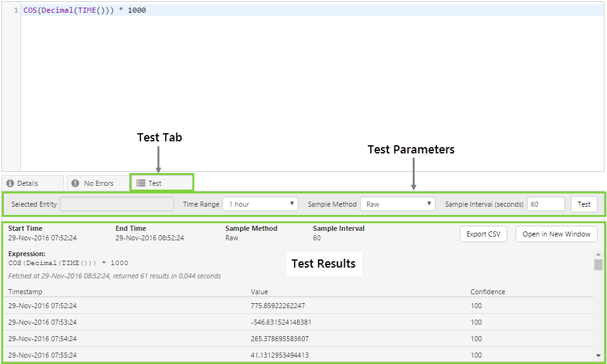Open the Details tab
Screen dimensions: 607x364
coord(32,183)
